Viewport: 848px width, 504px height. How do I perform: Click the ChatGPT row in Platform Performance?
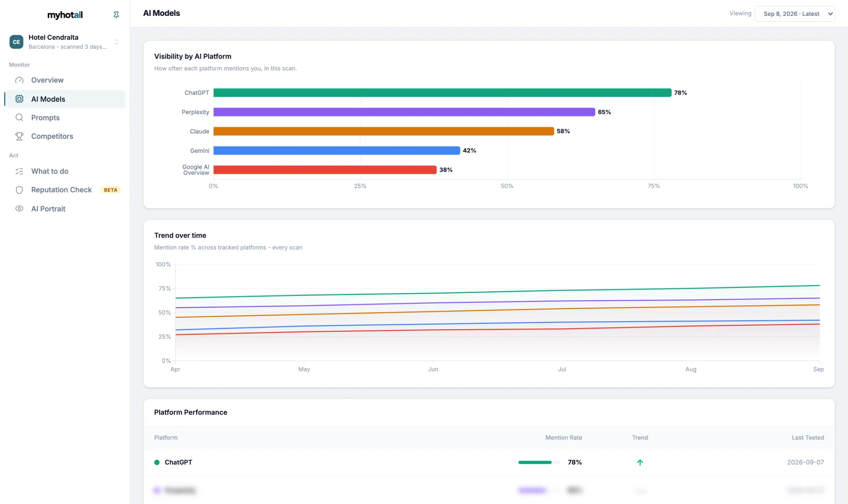coord(489,463)
